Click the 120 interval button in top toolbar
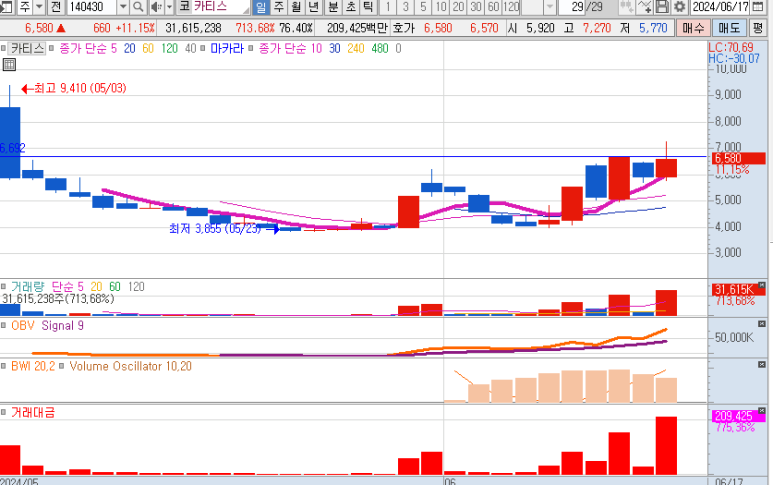Screen dimensions: 773x485 511,7
